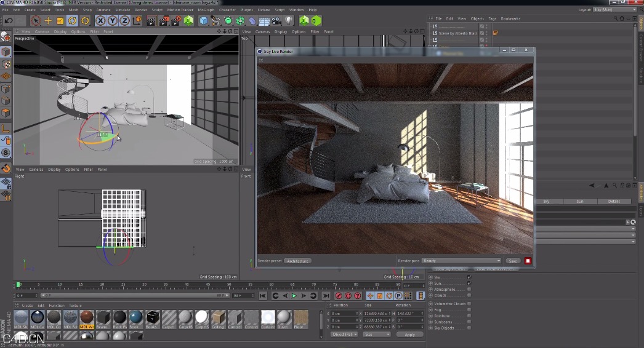Select 'Scene by Alberto Blasi' object row
This screenshot has width=644, height=348.
[457, 33]
